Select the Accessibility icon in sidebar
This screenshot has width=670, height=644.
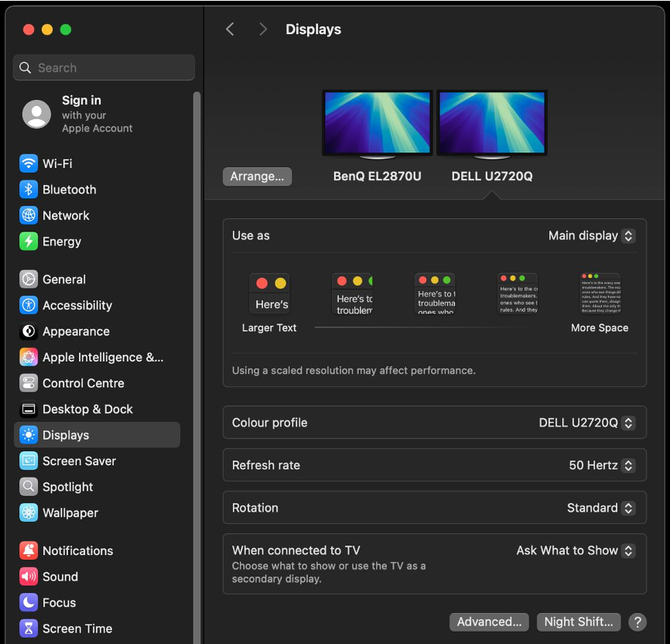click(x=29, y=305)
